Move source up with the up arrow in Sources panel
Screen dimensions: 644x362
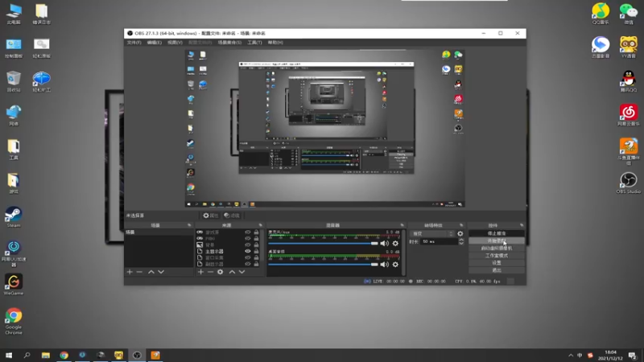coord(232,272)
